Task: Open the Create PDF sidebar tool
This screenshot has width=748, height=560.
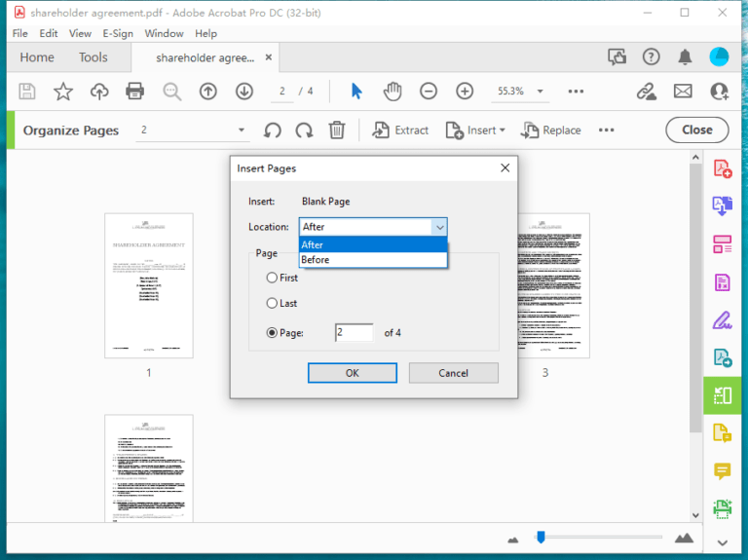Action: click(723, 168)
